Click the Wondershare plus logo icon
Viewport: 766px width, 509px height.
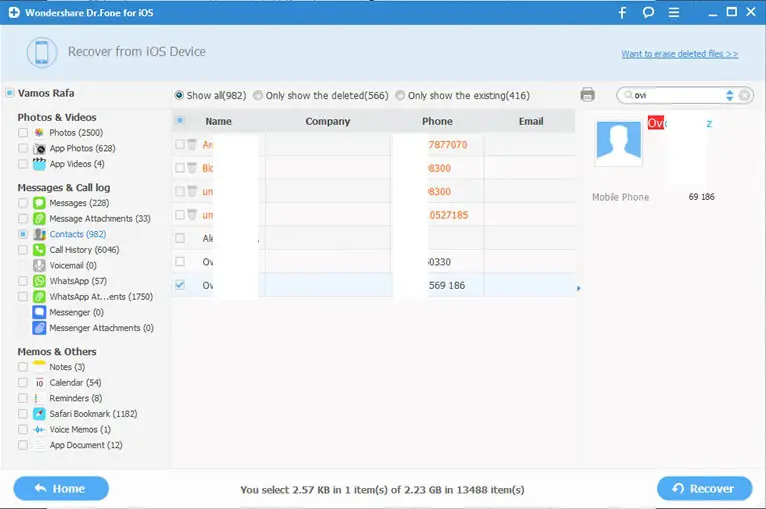[x=14, y=13]
